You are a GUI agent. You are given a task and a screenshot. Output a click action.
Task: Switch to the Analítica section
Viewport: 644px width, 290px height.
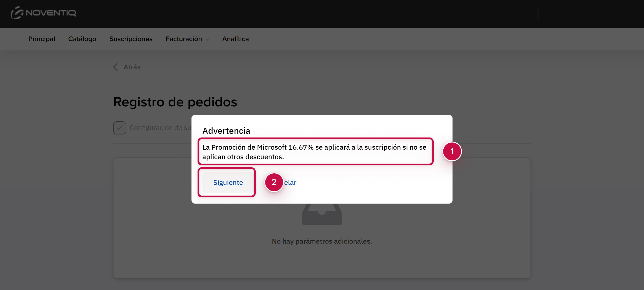[x=235, y=39]
